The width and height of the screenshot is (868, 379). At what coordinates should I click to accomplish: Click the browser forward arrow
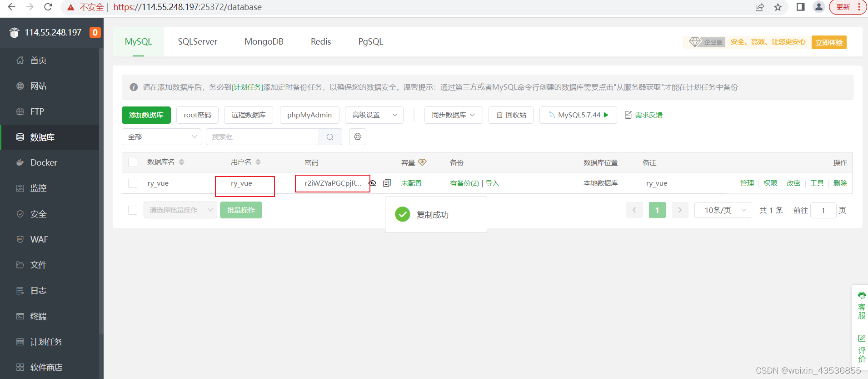30,7
